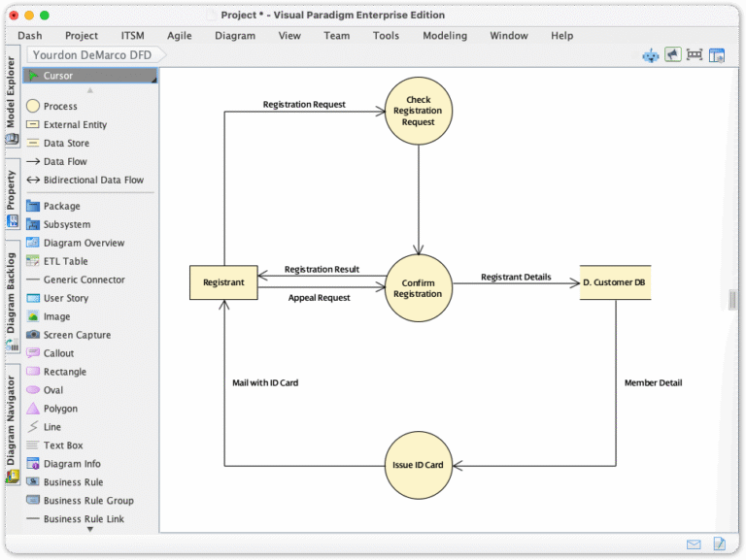Select the Issue ID Card process

click(x=419, y=466)
